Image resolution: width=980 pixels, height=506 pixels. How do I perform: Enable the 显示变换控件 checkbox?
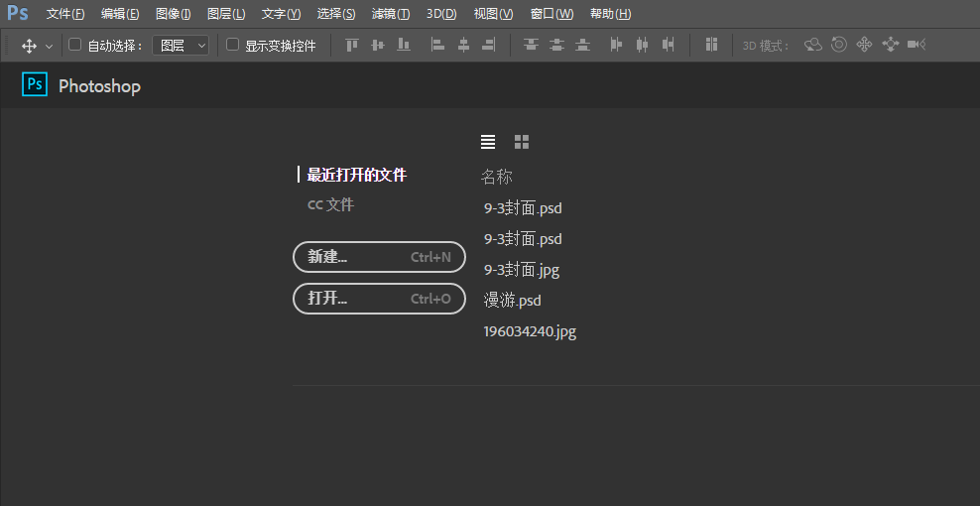point(232,45)
